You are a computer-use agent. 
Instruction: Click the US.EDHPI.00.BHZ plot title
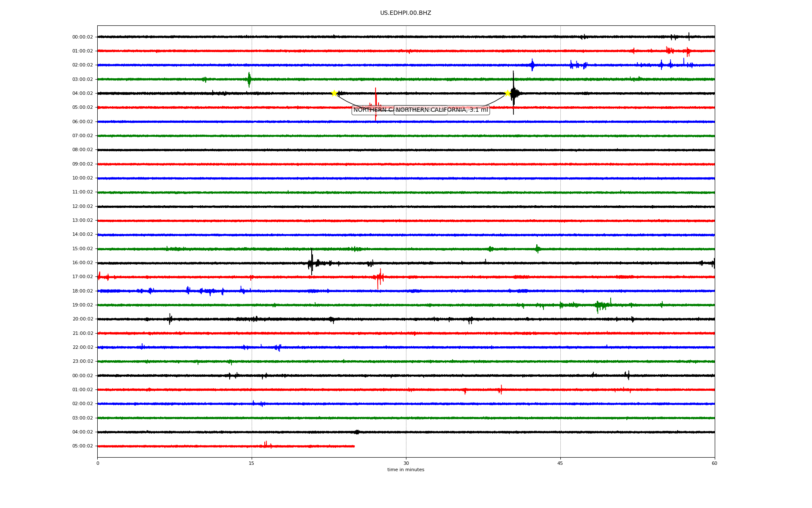point(406,13)
